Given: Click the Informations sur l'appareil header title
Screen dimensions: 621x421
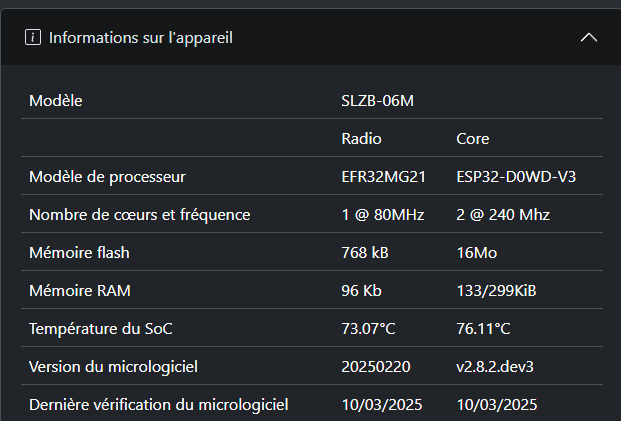Looking at the screenshot, I should [141, 38].
